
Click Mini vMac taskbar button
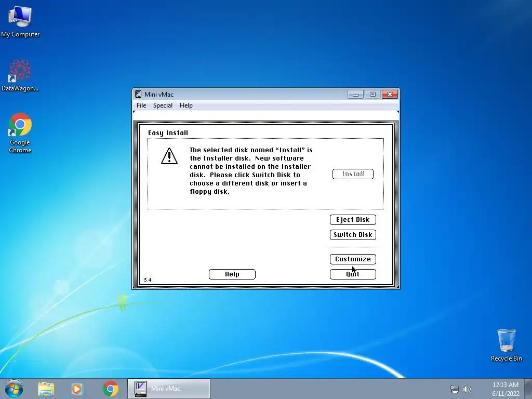point(169,389)
